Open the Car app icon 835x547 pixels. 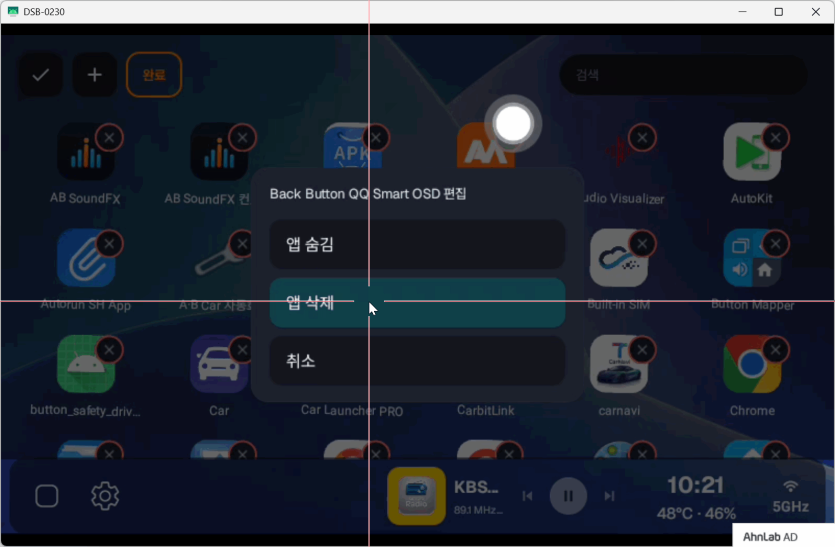point(219,364)
